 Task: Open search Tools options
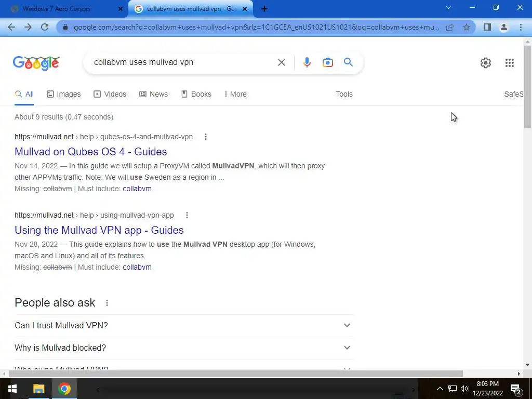[x=344, y=95]
